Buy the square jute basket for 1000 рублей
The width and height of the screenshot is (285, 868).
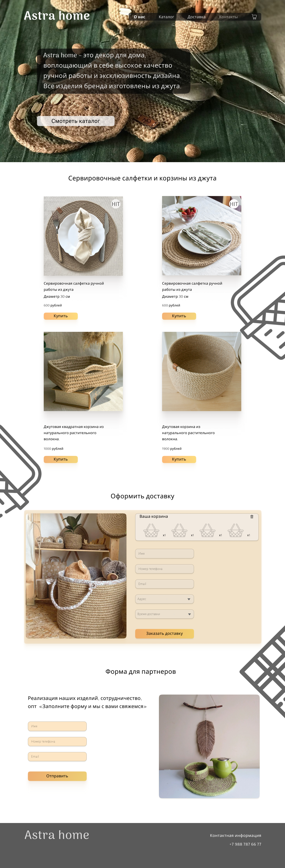[61, 459]
